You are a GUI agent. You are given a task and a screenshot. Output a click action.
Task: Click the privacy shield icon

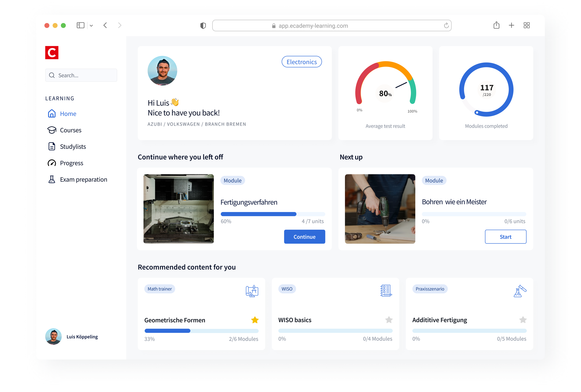203,26
